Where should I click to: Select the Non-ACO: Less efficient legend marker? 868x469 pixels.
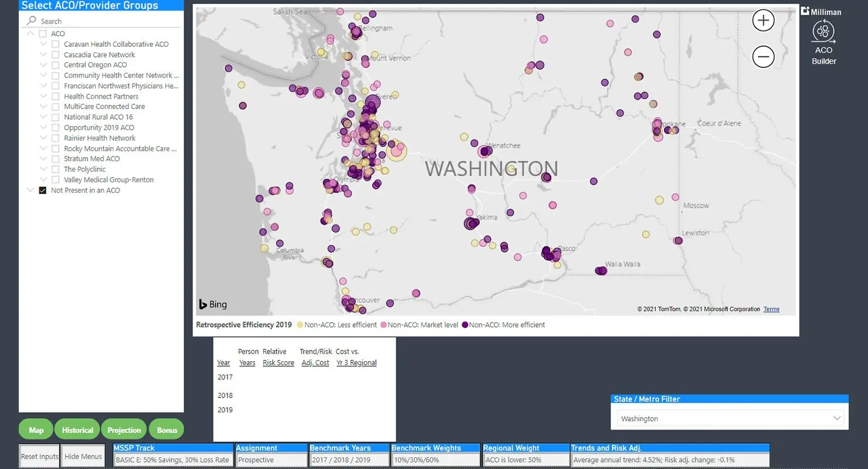pos(300,325)
